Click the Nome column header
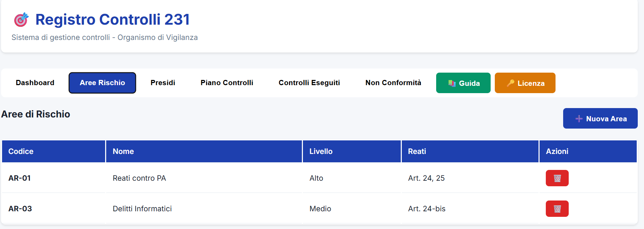Viewport: 644px width, 229px height. (x=123, y=152)
